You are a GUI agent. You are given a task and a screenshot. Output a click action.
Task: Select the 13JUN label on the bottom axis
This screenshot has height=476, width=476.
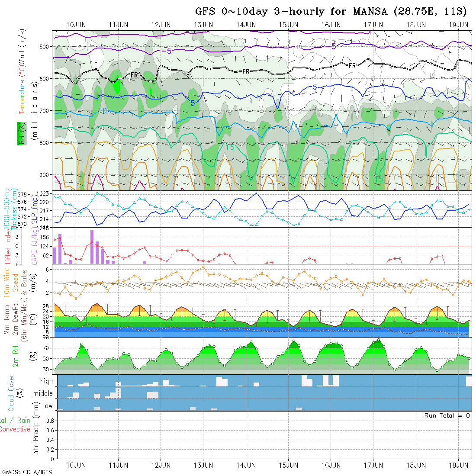(x=203, y=465)
